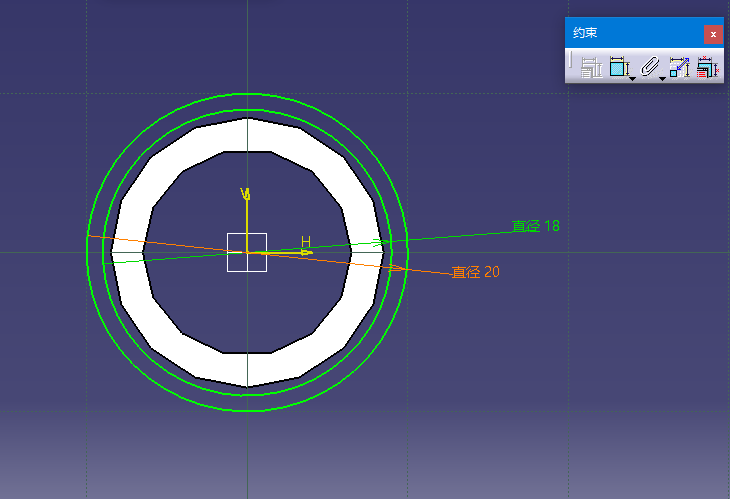The image size is (730, 499).
Task: Click the 约束 toolbar title bar
Action: (x=634, y=33)
